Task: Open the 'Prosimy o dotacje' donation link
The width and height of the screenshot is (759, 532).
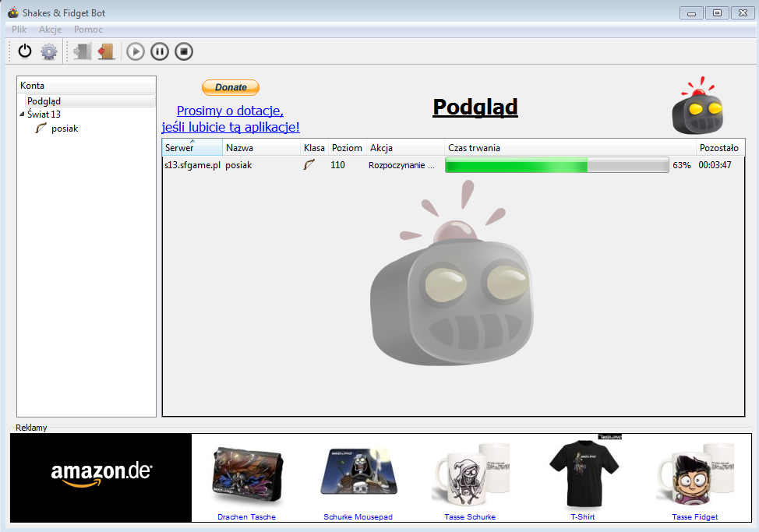Action: tap(231, 119)
